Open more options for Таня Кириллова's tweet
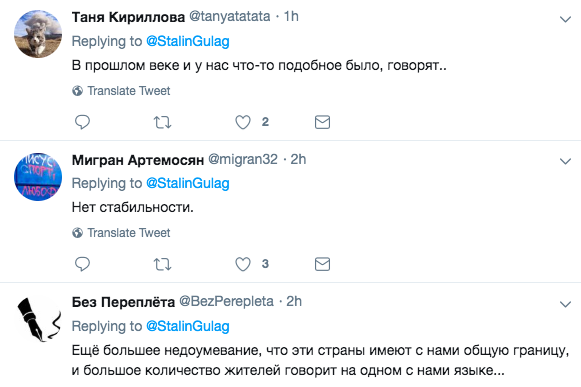 (565, 19)
